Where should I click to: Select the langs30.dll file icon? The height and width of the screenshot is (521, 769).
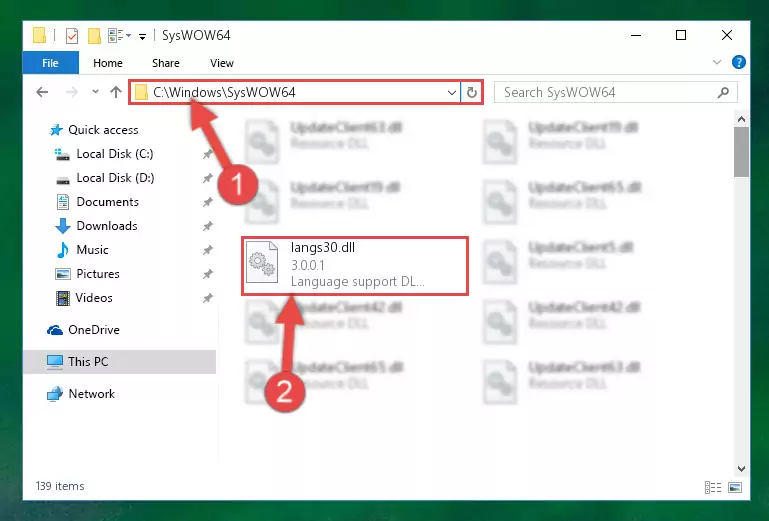tap(262, 262)
